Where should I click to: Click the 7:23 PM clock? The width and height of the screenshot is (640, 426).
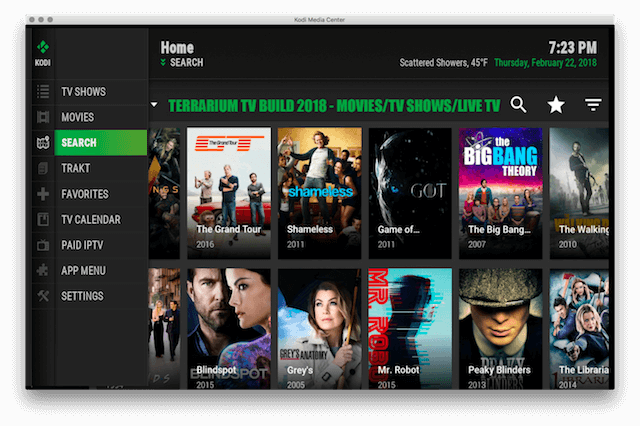tap(572, 48)
